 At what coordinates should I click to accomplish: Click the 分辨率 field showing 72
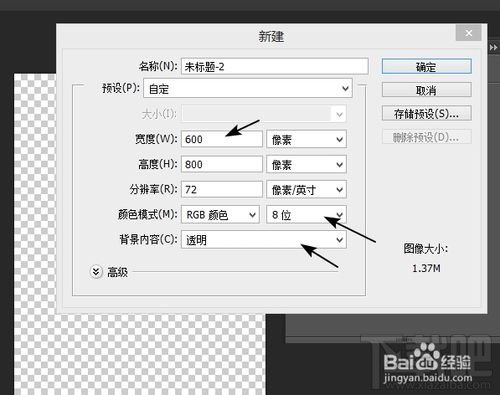point(222,189)
